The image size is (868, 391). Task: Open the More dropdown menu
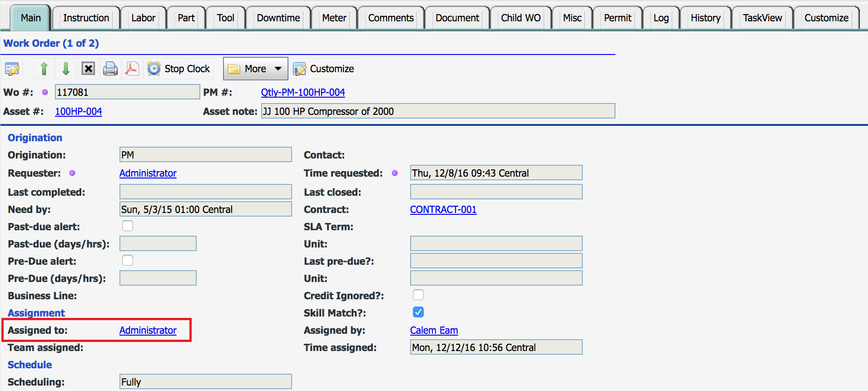(255, 69)
